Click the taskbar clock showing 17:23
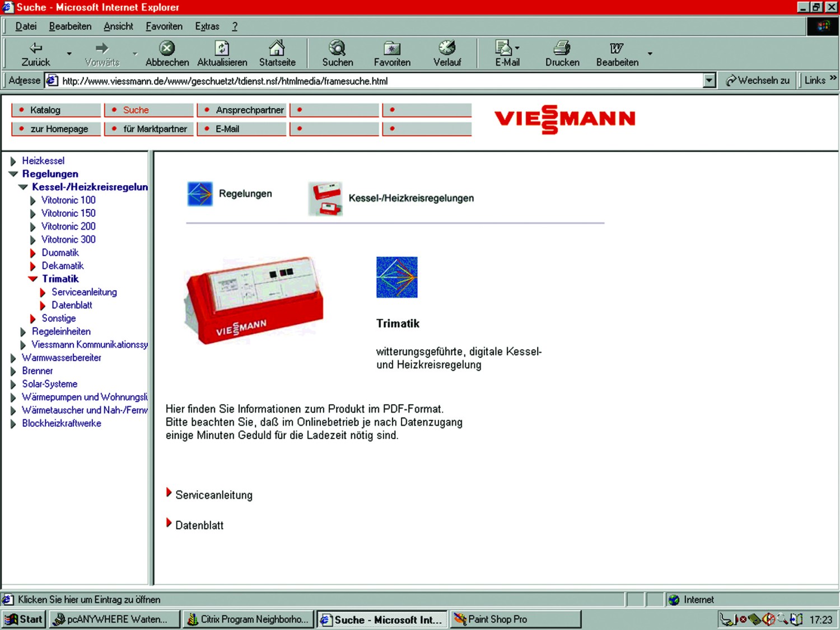 click(x=820, y=619)
